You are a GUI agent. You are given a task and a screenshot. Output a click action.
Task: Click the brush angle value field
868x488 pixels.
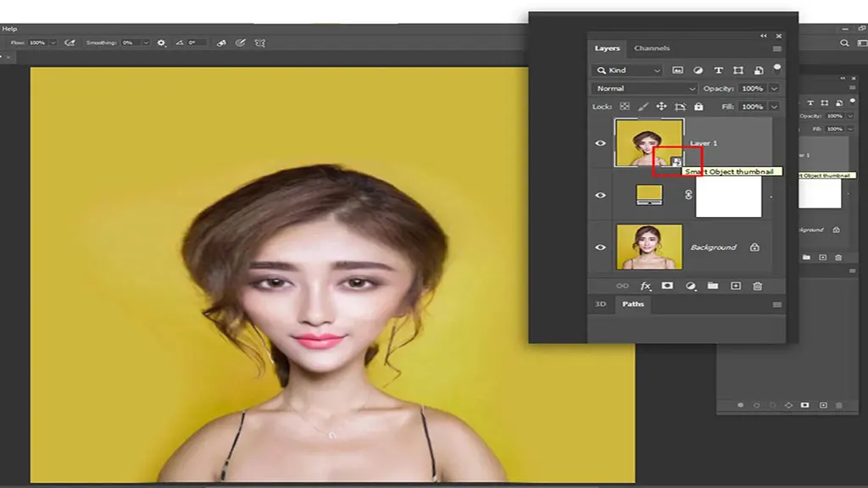[x=197, y=42]
